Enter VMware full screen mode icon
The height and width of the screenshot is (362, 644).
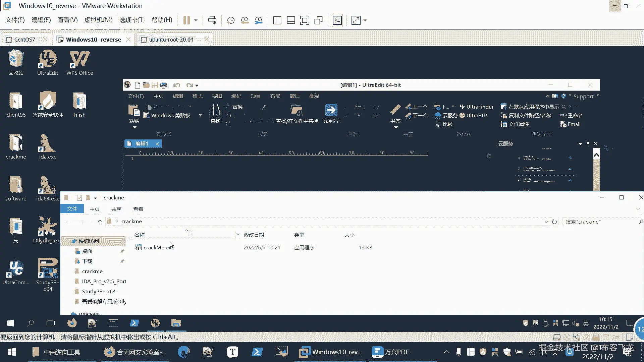tap(305, 20)
